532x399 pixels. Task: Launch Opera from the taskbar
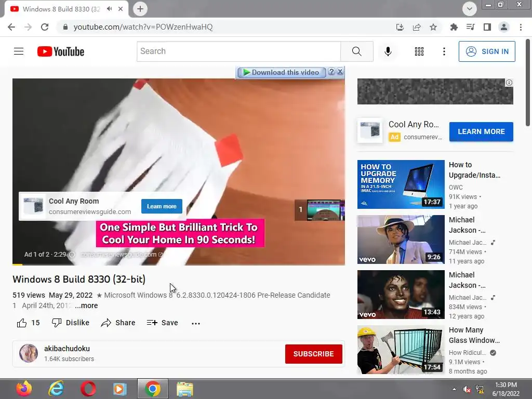coord(88,389)
